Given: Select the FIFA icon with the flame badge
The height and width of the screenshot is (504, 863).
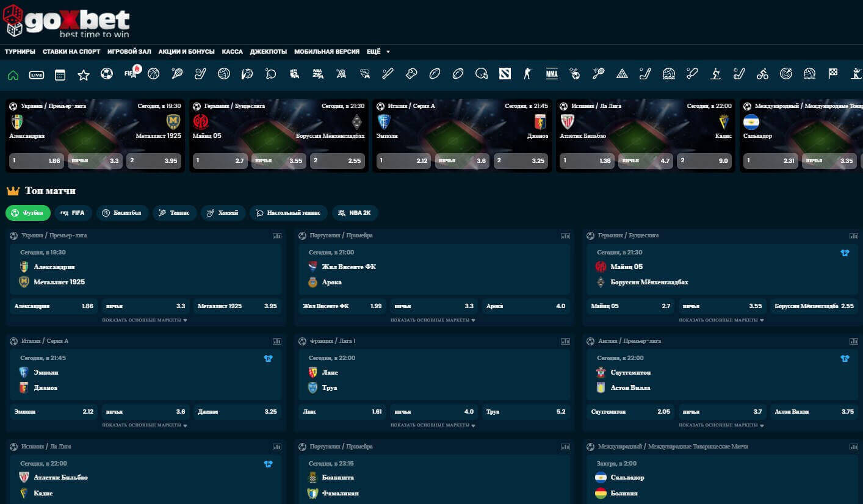Looking at the screenshot, I should [x=132, y=73].
